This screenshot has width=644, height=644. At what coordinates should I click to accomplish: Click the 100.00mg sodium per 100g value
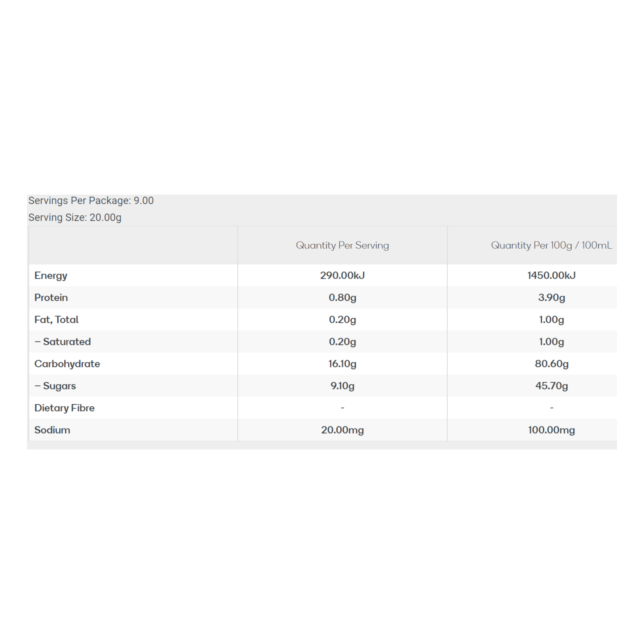click(x=551, y=430)
